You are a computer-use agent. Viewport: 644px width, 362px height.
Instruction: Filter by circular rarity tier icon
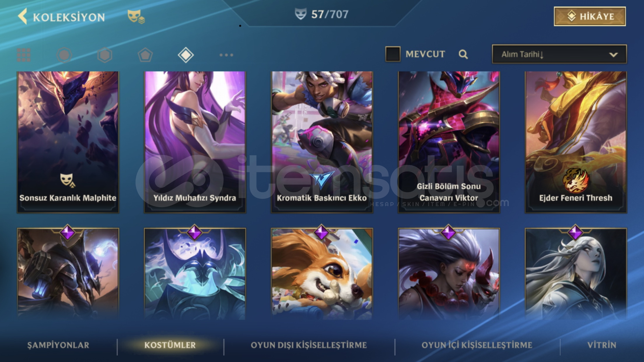[64, 55]
